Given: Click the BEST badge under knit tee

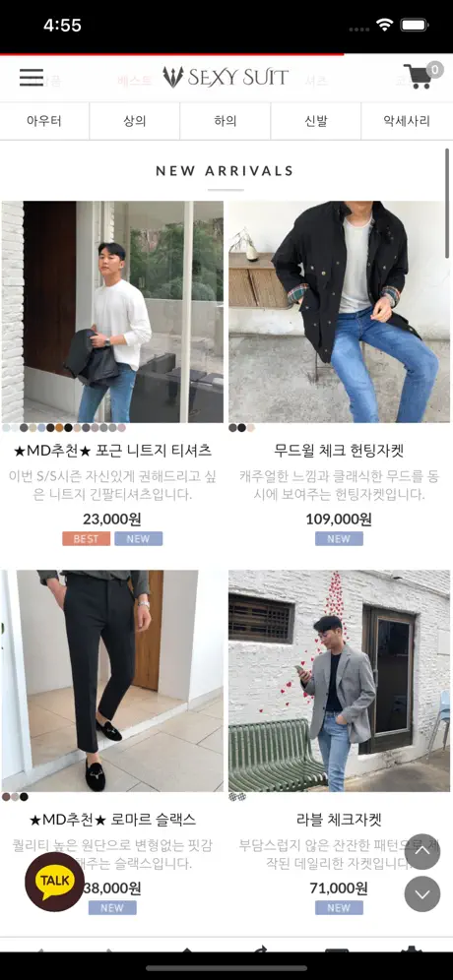Looking at the screenshot, I should 87,539.
